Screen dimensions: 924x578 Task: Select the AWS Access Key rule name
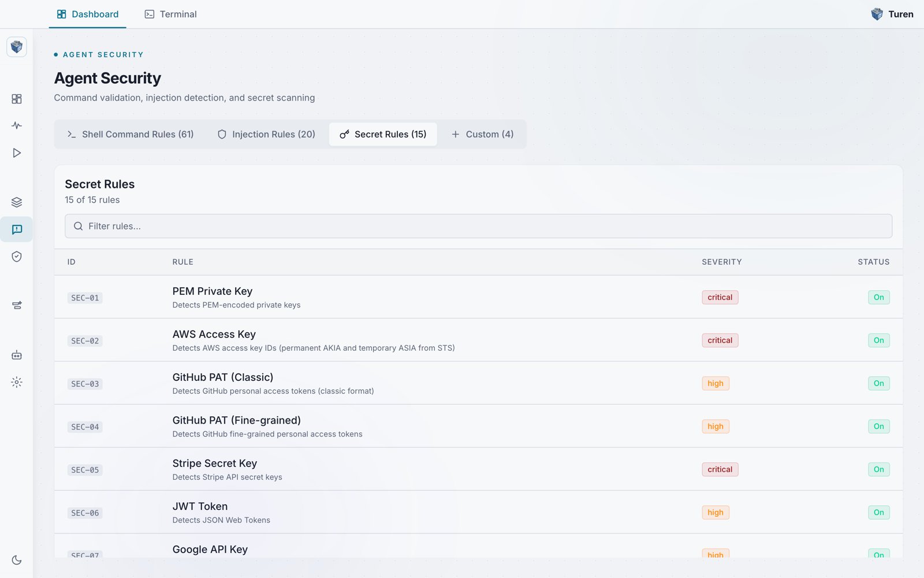tap(214, 334)
